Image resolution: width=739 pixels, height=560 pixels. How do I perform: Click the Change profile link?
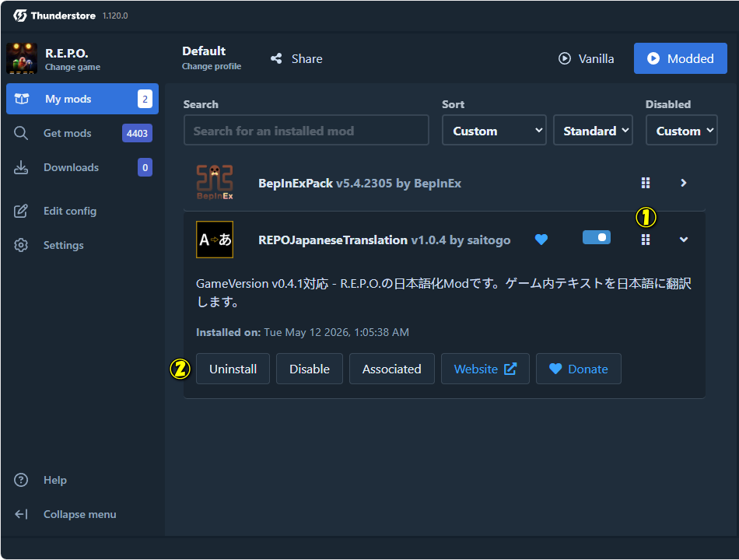point(212,66)
